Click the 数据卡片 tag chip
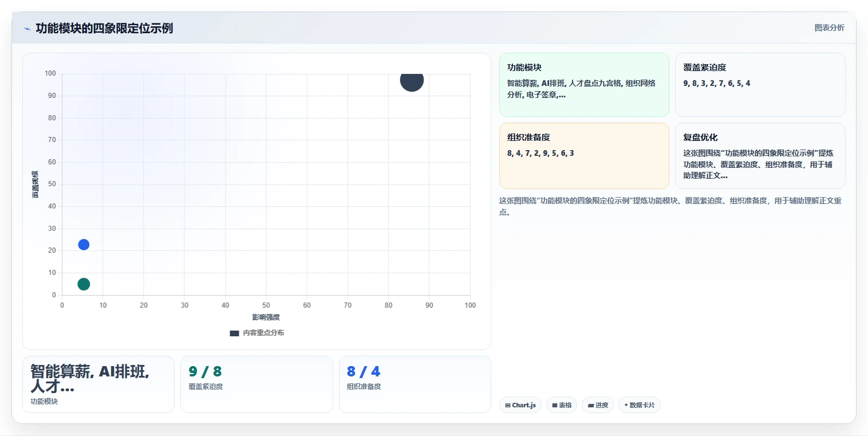This screenshot has height=436, width=868. [x=640, y=405]
